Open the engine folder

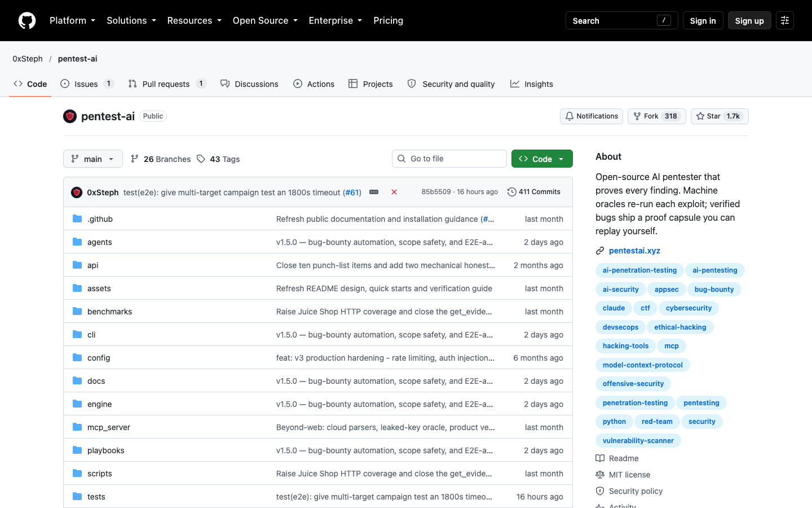pos(100,404)
